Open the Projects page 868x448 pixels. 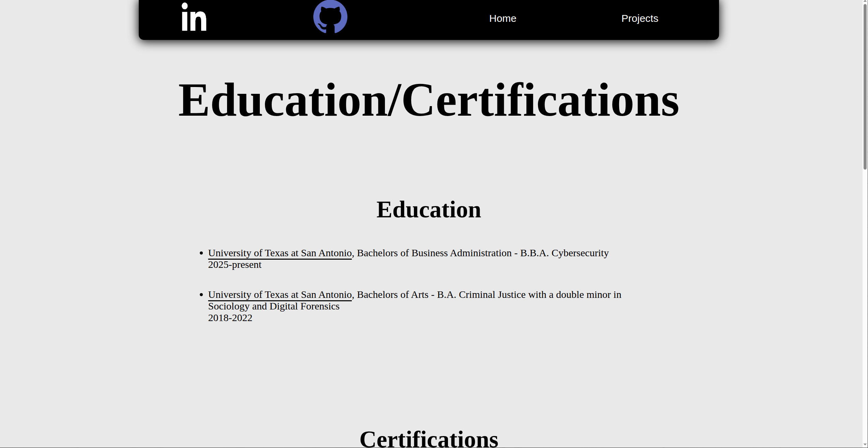pyautogui.click(x=639, y=18)
